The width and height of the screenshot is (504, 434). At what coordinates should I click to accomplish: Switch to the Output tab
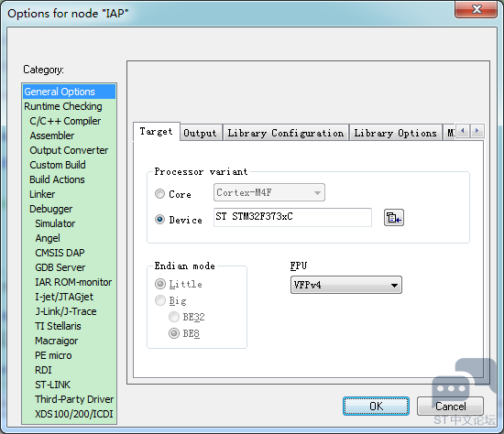point(201,133)
